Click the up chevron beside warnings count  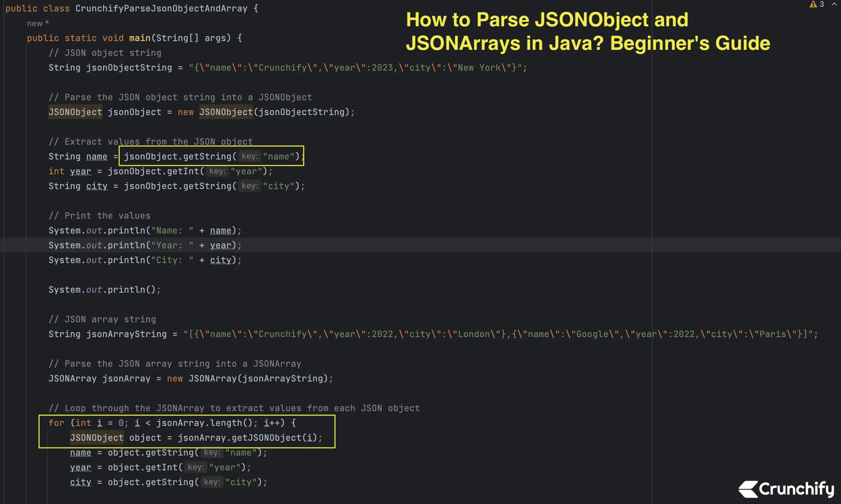click(x=834, y=4)
